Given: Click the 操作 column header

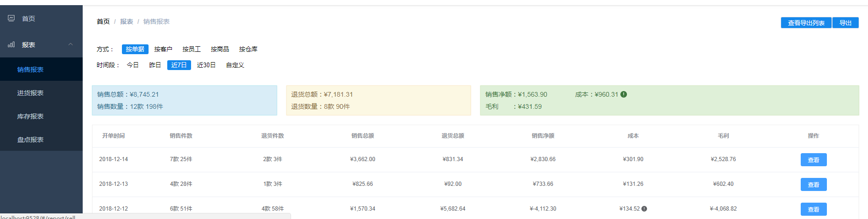Looking at the screenshot, I should pyautogui.click(x=813, y=136).
